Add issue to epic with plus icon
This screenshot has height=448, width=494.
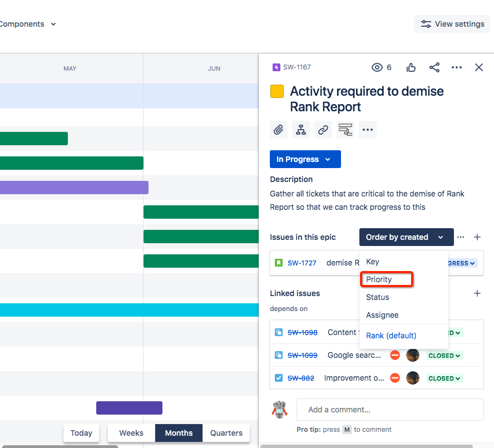click(477, 237)
